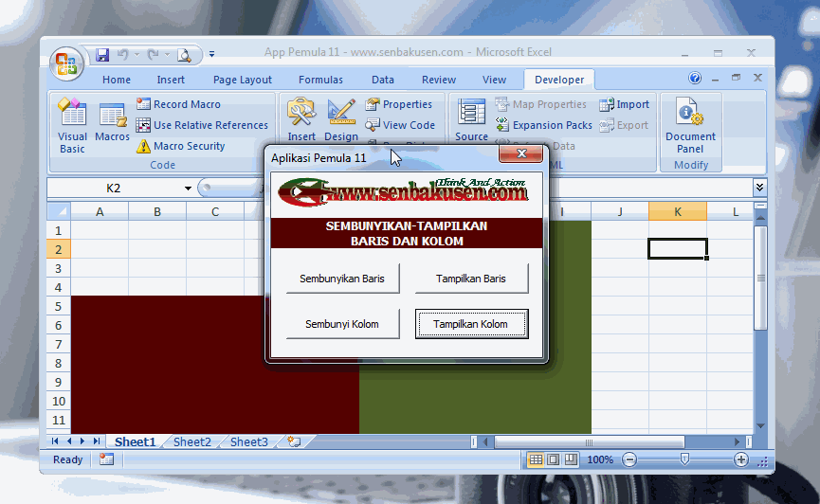Open the Page Layout tab
Screen dimensions: 820x504
click(x=242, y=80)
